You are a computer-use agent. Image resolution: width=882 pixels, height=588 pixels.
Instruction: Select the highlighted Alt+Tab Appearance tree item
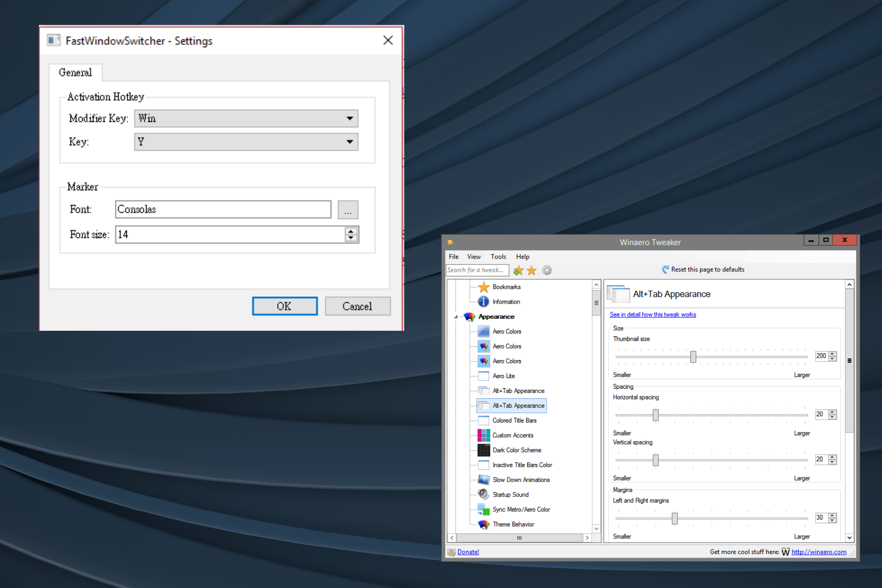512,406
